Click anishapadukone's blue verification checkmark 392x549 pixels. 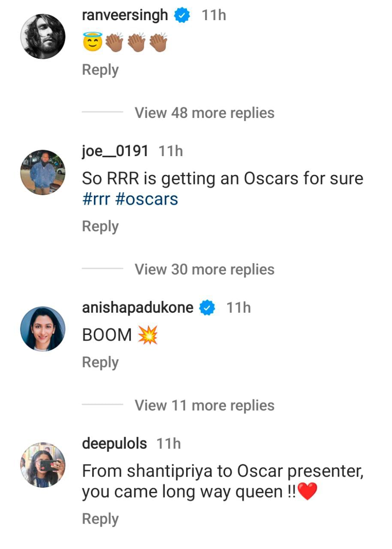(207, 307)
